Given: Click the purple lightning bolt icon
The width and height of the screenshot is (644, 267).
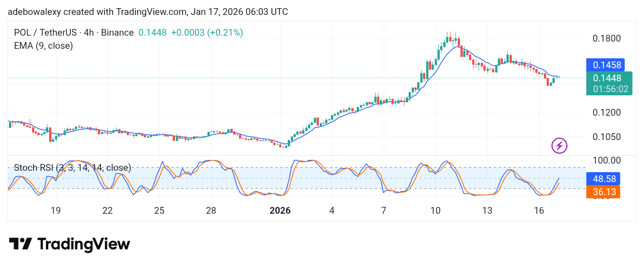Looking at the screenshot, I should (559, 145).
